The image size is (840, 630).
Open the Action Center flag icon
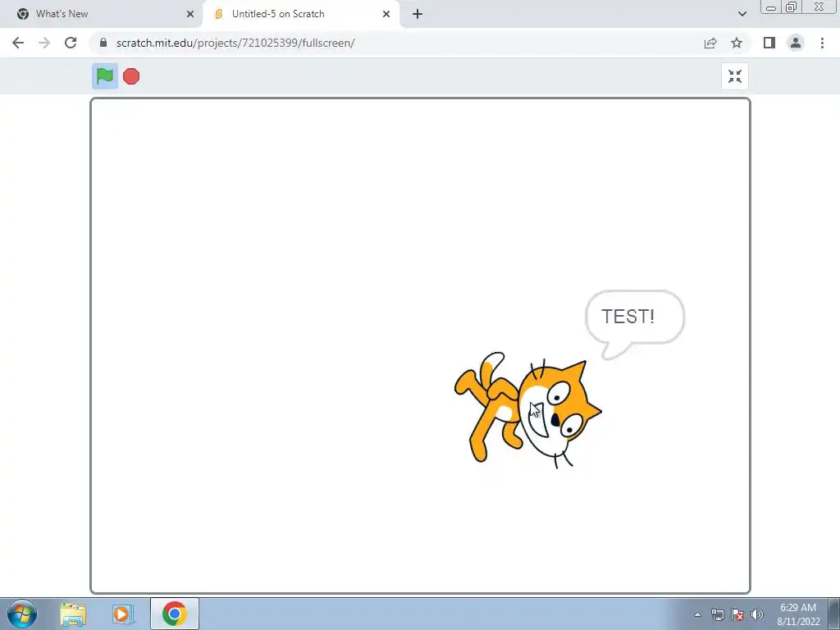click(737, 615)
